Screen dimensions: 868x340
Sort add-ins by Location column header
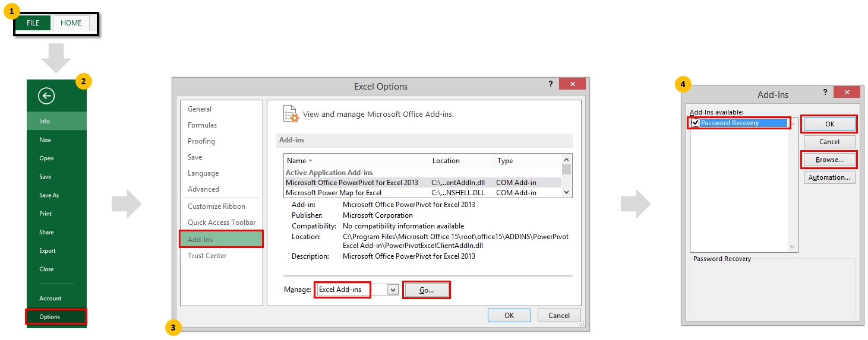click(x=462, y=160)
